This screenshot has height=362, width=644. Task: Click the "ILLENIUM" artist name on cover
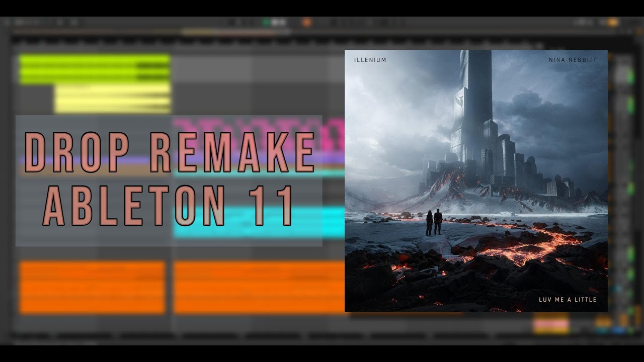(369, 60)
